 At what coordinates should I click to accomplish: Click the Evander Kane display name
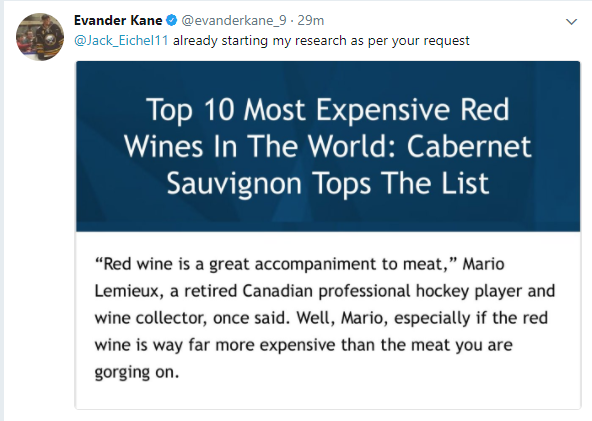pos(118,20)
